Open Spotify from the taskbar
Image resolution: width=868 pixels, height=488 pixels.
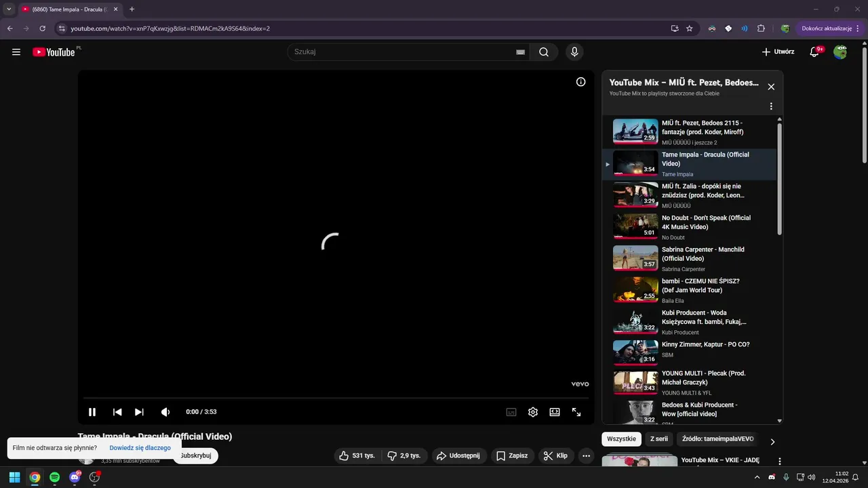pyautogui.click(x=54, y=477)
